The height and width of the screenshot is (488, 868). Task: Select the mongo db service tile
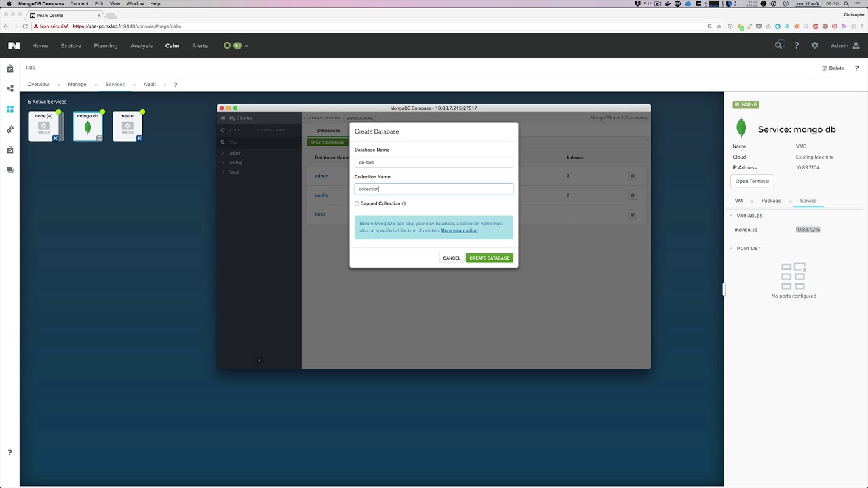tap(87, 127)
